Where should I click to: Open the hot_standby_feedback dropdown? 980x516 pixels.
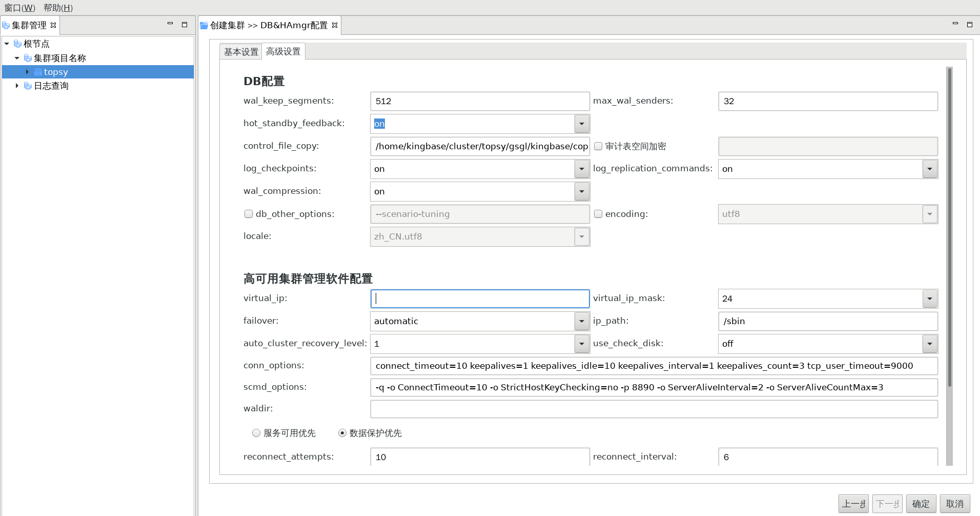(582, 124)
